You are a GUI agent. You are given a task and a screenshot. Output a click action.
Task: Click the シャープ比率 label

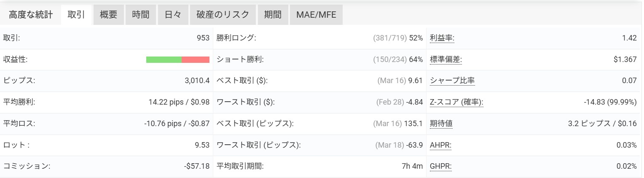tap(452, 81)
